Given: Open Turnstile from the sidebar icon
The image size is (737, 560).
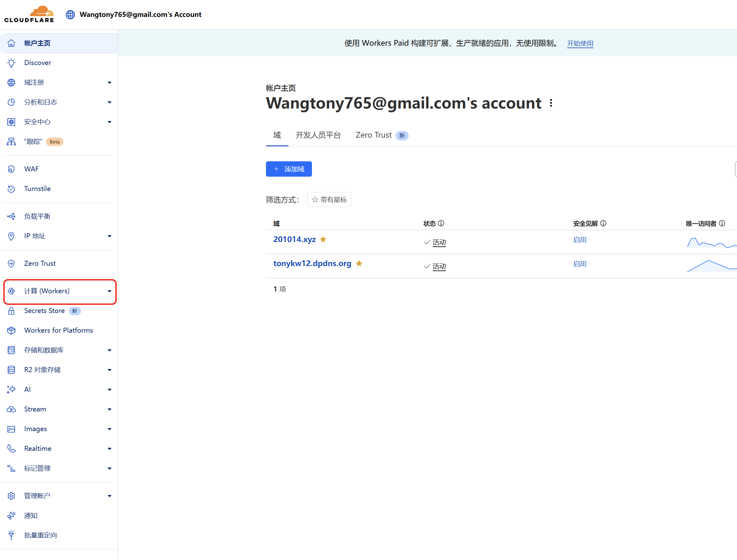Looking at the screenshot, I should 11,189.
